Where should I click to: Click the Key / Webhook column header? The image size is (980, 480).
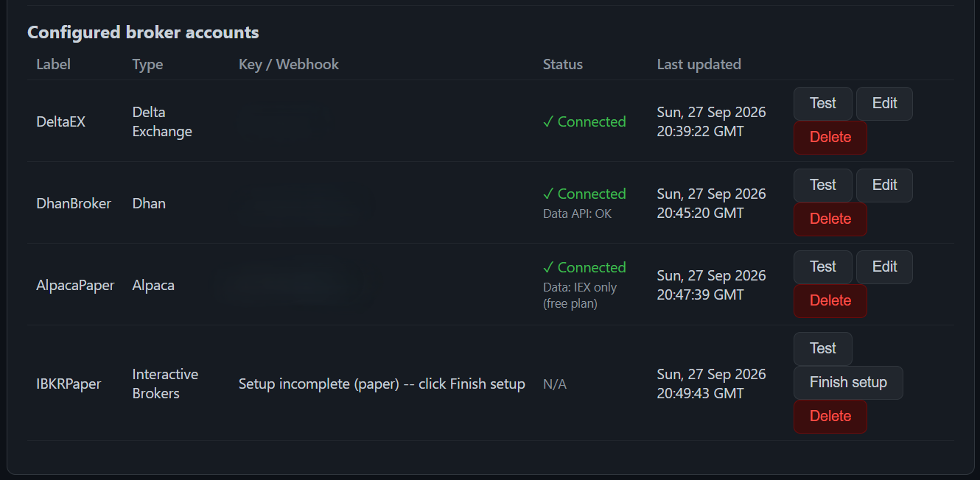coord(289,64)
